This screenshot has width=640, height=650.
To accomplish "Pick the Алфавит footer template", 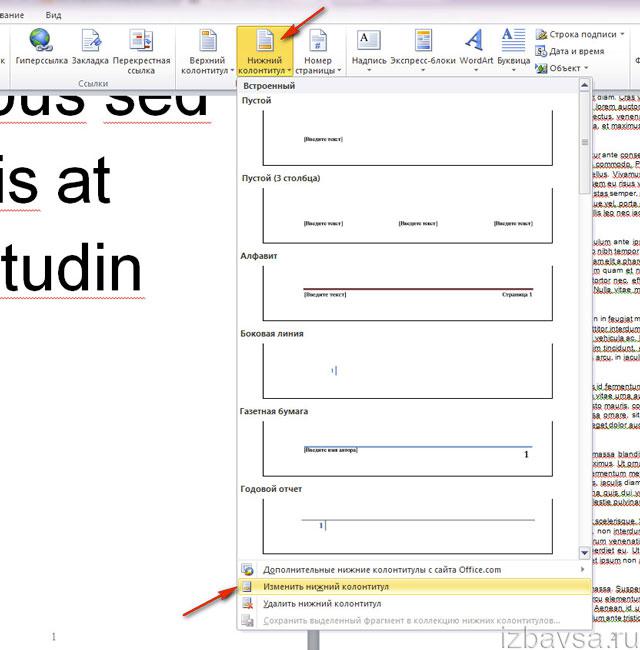I will (407, 293).
